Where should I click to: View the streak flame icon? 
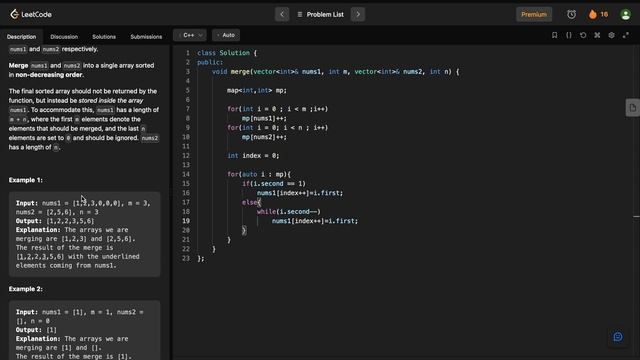(593, 14)
